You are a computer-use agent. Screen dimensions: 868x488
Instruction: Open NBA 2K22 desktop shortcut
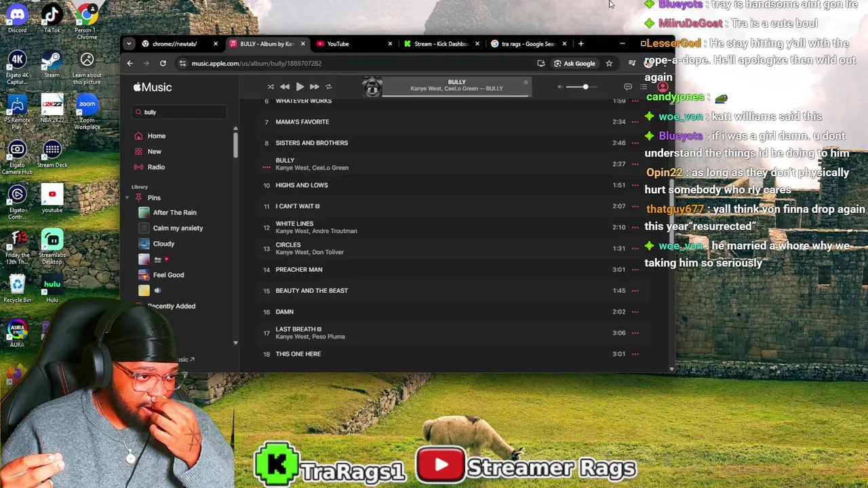click(52, 109)
